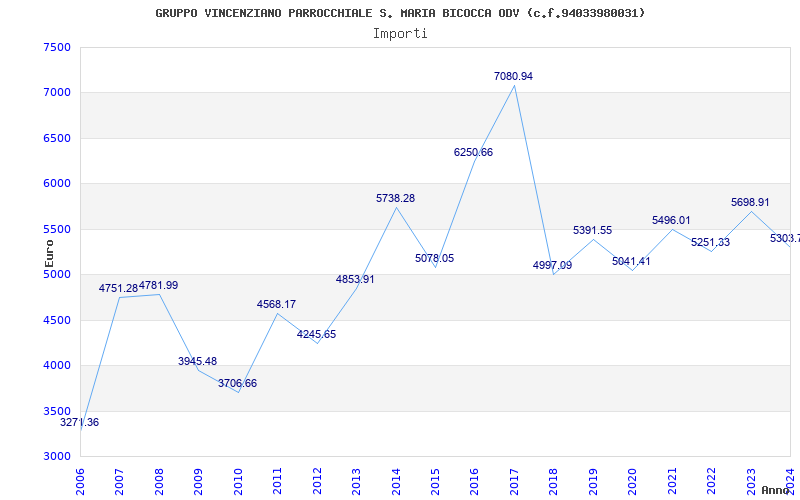Screen dimensions: 800x500
Task: Select the 4751.28 data label
Action: (x=118, y=289)
